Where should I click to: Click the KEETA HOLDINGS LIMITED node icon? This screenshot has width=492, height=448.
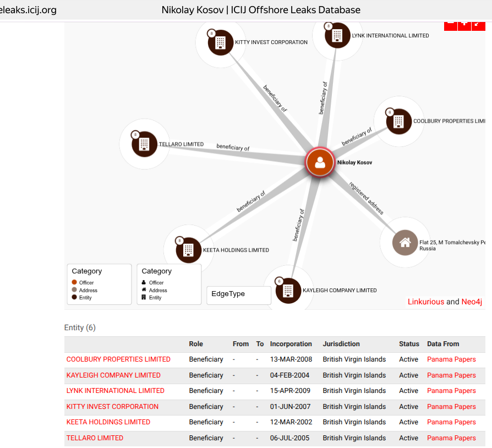click(189, 250)
